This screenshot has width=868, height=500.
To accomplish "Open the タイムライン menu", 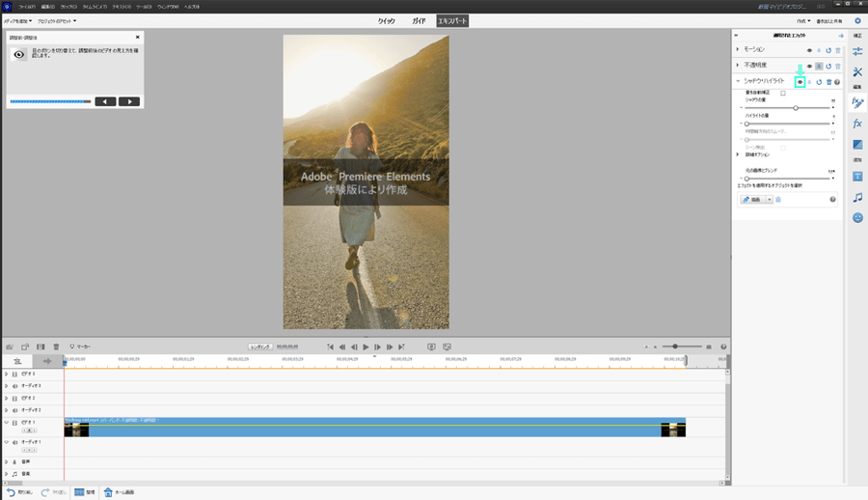I will (95, 7).
